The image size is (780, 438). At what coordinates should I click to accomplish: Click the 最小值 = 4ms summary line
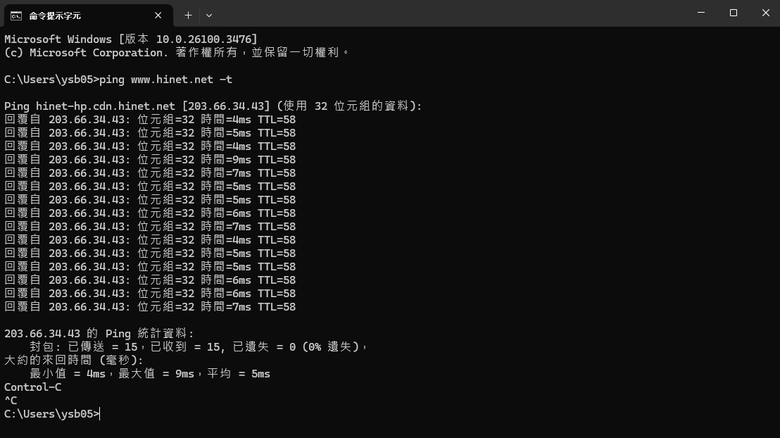click(150, 374)
